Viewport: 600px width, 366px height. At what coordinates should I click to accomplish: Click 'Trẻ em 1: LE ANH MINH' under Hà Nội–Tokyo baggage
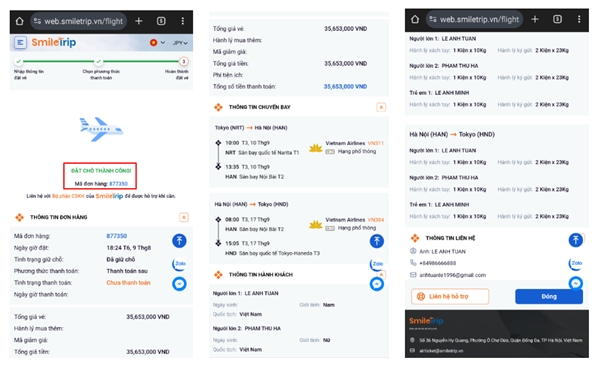439,204
